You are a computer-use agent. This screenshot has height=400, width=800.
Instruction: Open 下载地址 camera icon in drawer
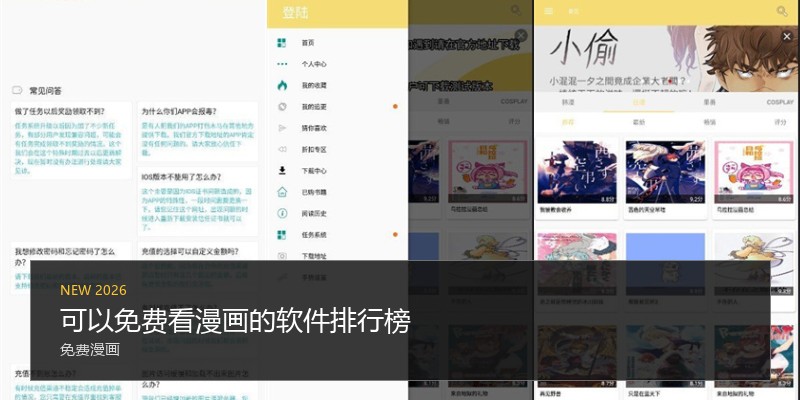tap(282, 256)
